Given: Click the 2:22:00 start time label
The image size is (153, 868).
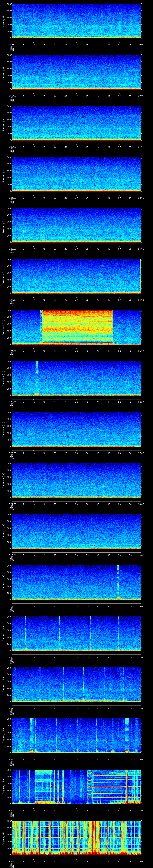Looking at the screenshot, I should (12, 248).
